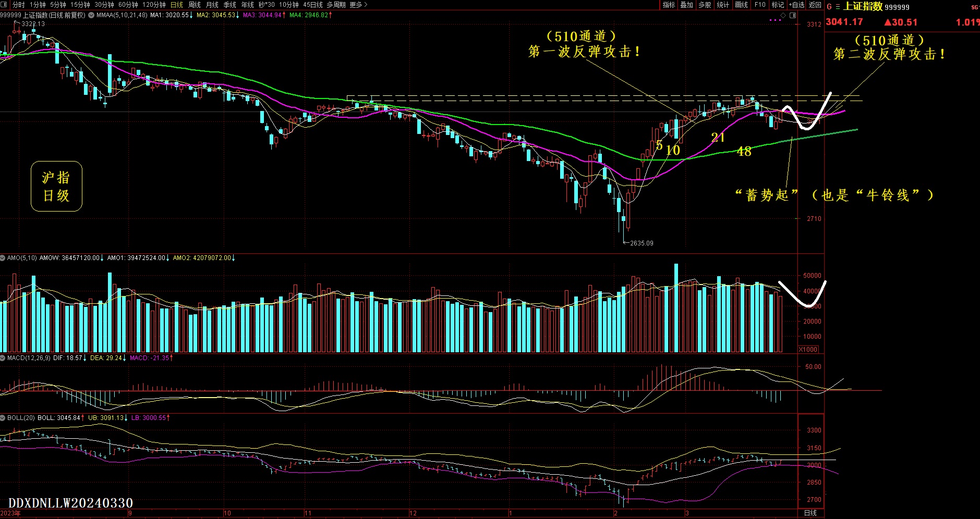Select the 秒*30 period
Viewport: 980px width, 519px height.
[267, 5]
